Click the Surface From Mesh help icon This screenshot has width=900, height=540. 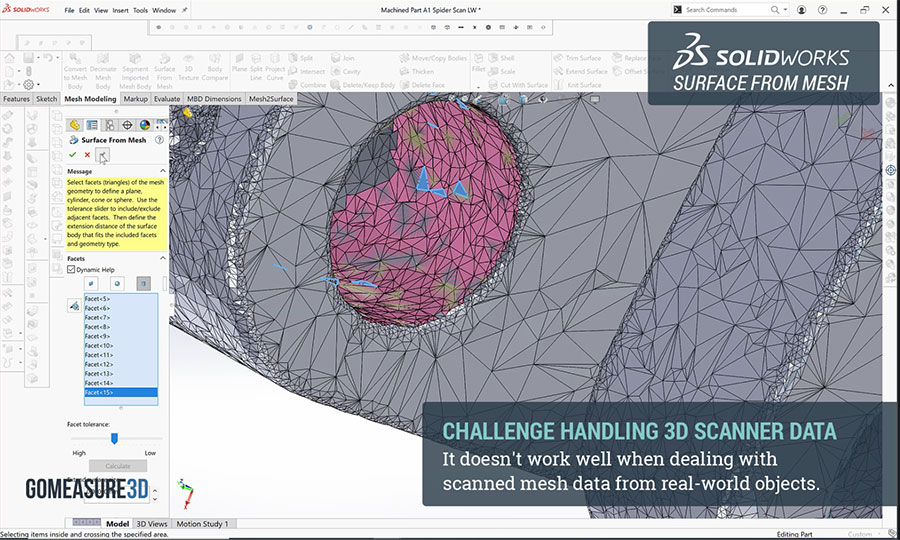(160, 141)
